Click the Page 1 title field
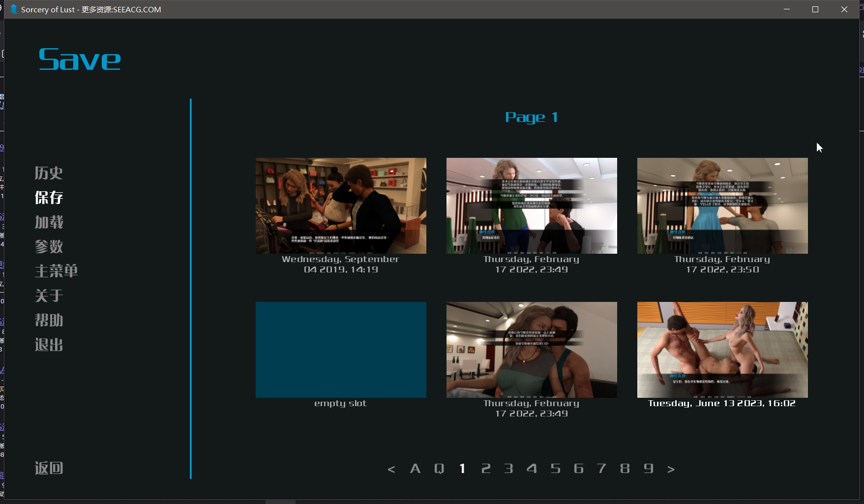 pos(532,118)
